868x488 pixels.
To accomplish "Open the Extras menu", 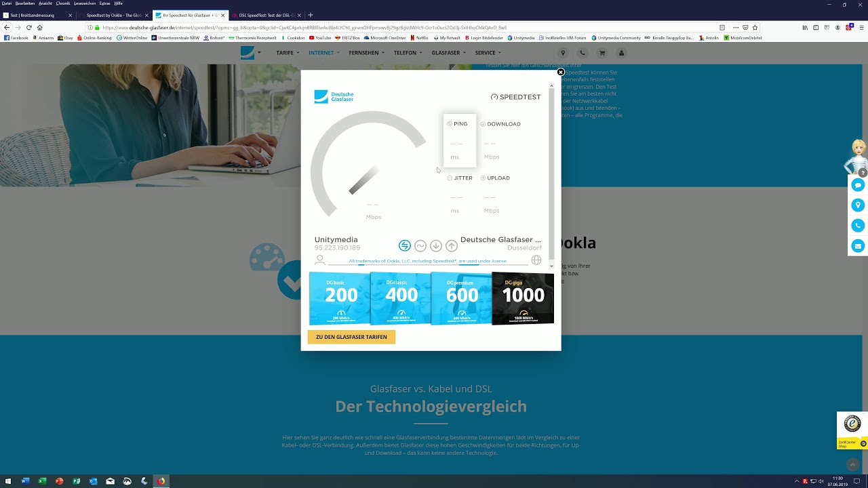I will point(105,3).
